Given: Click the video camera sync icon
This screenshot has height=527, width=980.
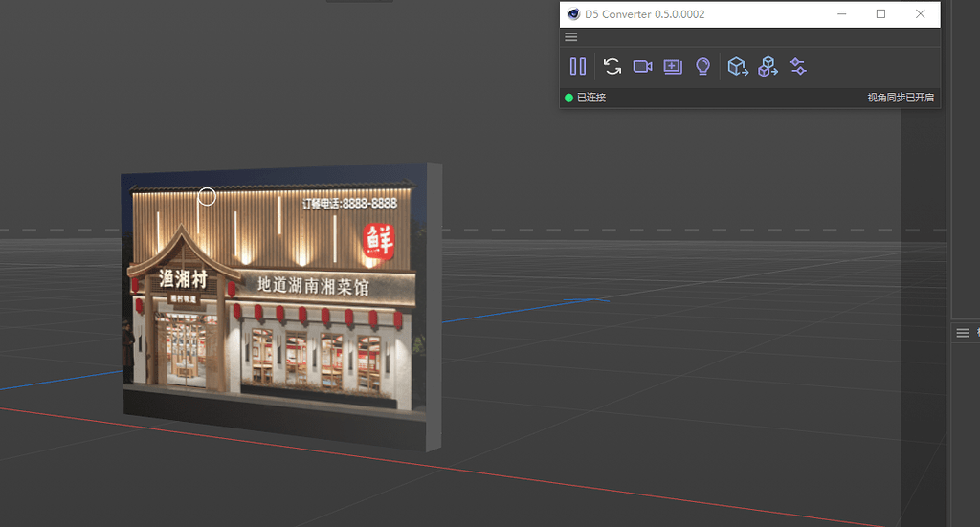Looking at the screenshot, I should click(642, 66).
